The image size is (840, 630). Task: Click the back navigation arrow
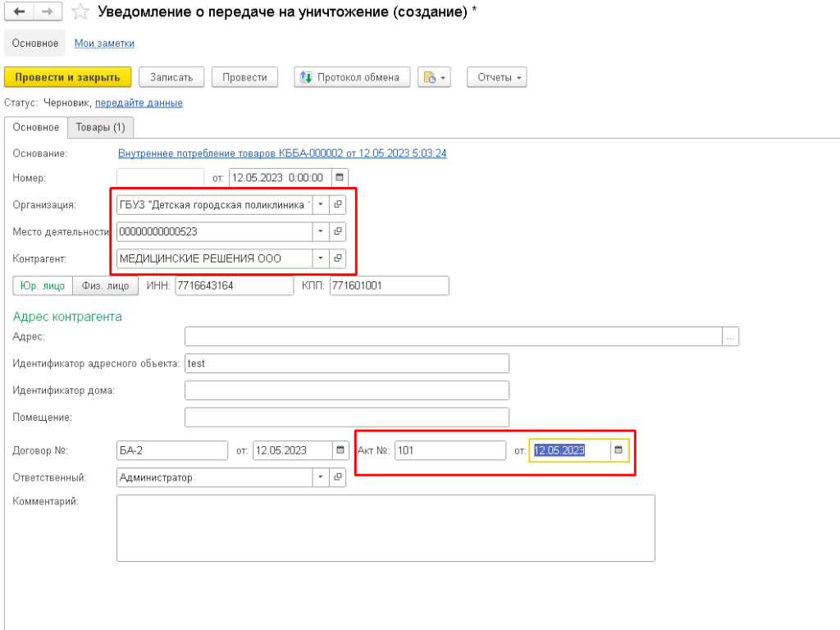20,12
